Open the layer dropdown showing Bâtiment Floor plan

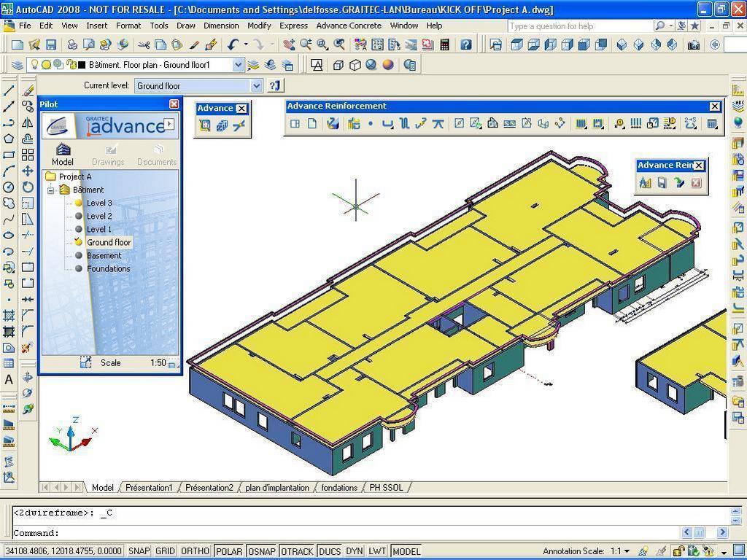coord(239,65)
